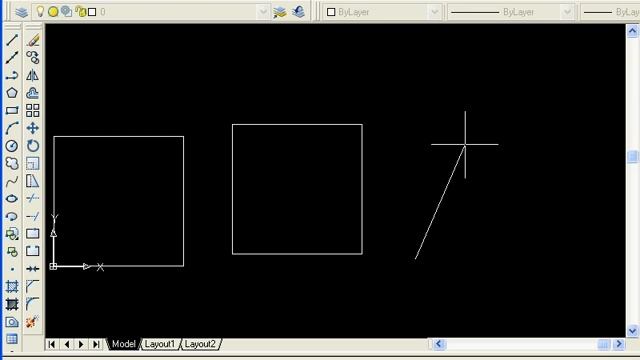
Task: Go to the next layout tab arrow
Action: [81, 344]
